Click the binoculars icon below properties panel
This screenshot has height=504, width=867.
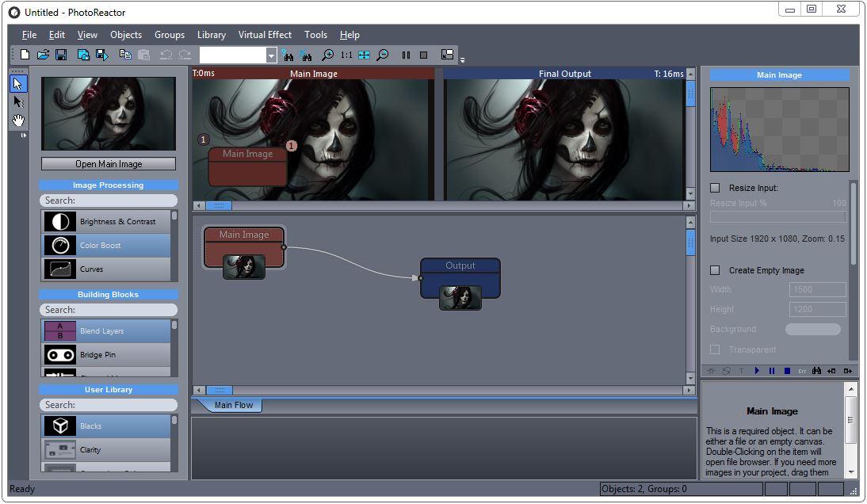click(x=817, y=371)
